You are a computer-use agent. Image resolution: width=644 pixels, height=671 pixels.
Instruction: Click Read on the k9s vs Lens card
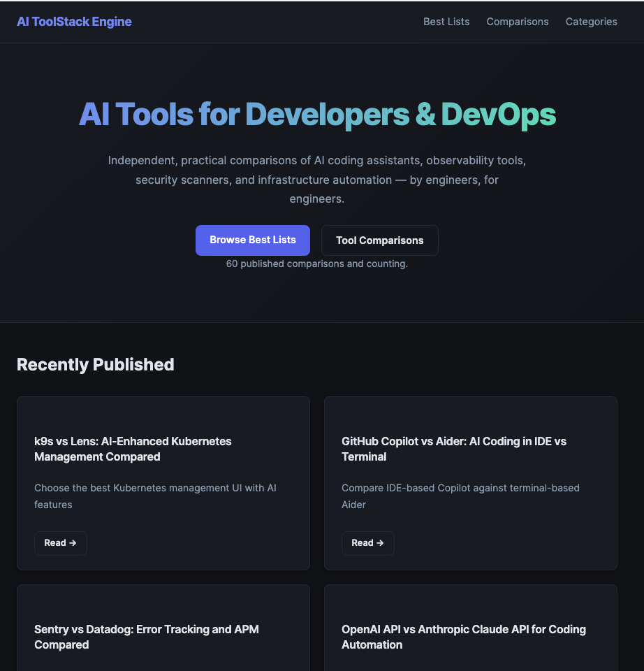[x=60, y=543]
